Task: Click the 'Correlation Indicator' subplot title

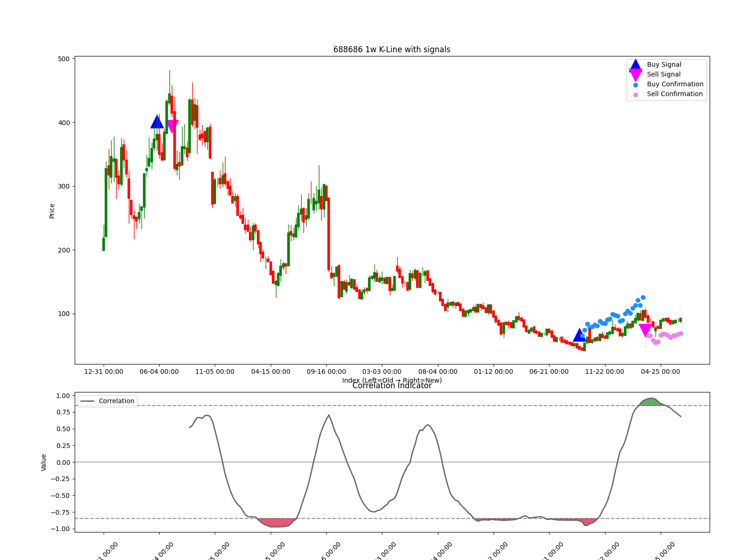Action: coord(392,385)
